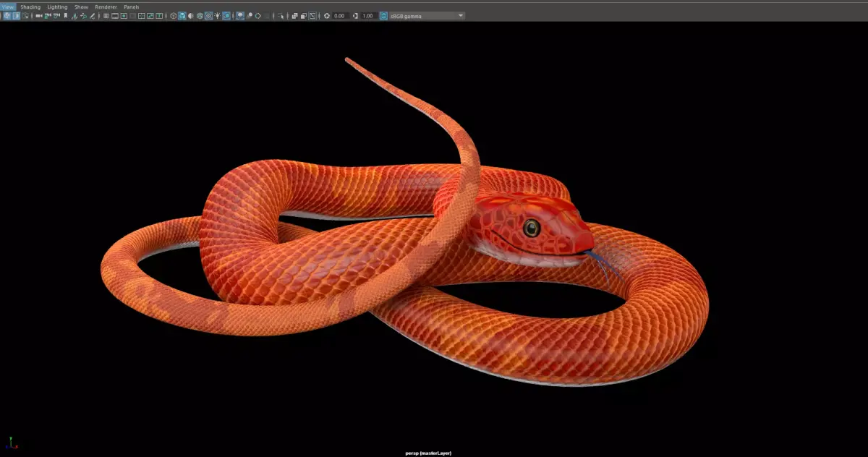Screen dimensions: 868x457
Task: Open the View menu
Action: tap(7, 7)
